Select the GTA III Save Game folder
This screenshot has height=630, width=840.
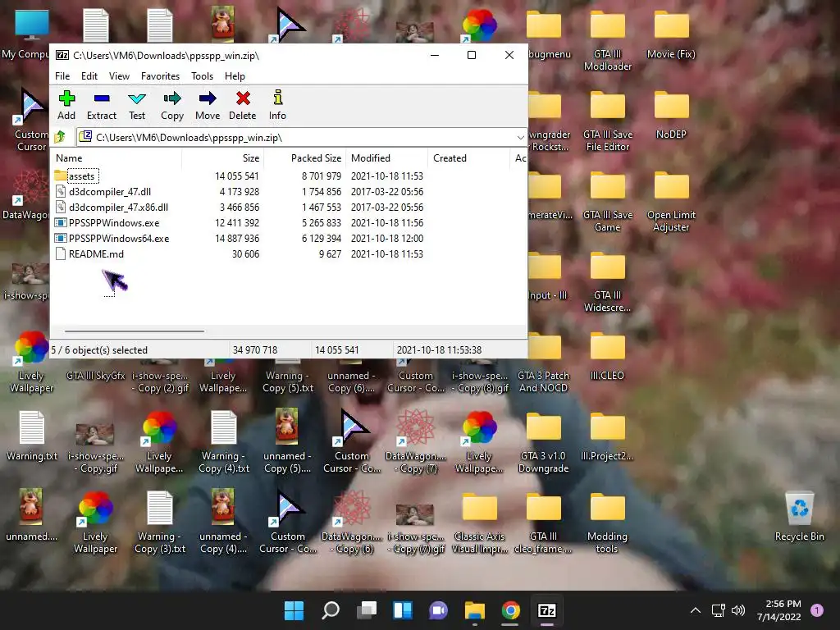coord(608,202)
